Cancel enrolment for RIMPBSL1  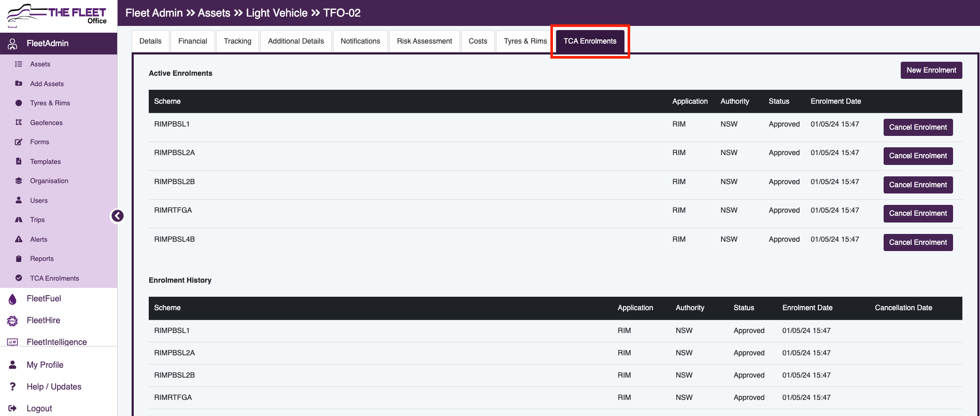(x=918, y=127)
